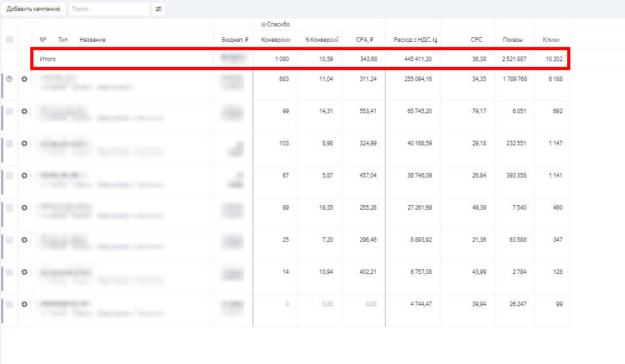Open gear settings for campaign with 103 conversions
Viewport: 625px width, 364px height.
coord(24,143)
